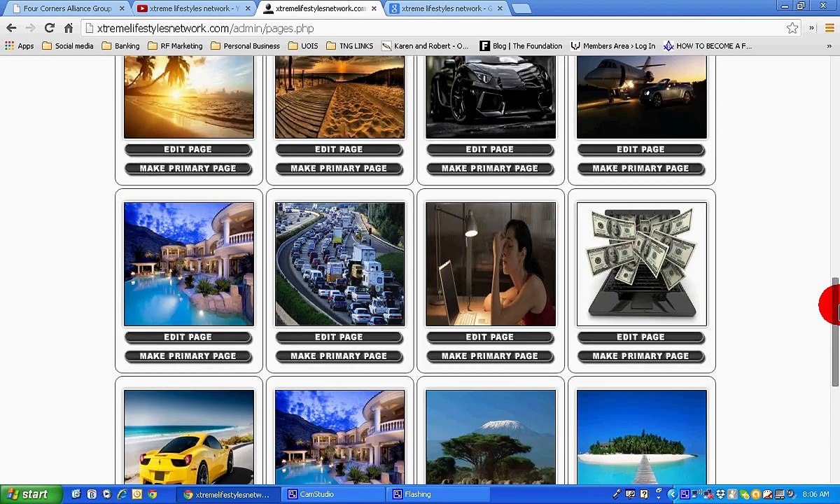Close the active xtremelifestylesnetwork.com tab
The image size is (840, 504).
[374, 8]
